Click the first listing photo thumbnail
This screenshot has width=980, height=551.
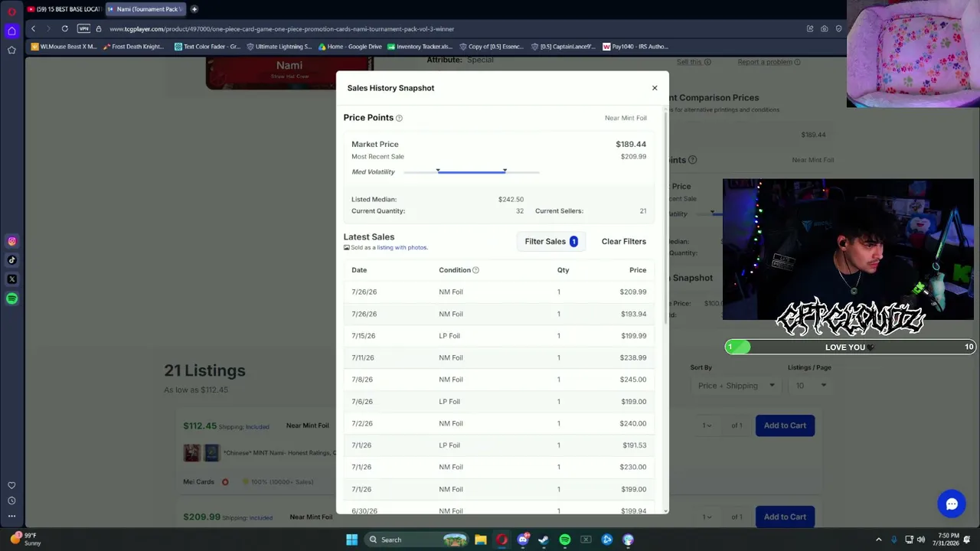pyautogui.click(x=191, y=452)
